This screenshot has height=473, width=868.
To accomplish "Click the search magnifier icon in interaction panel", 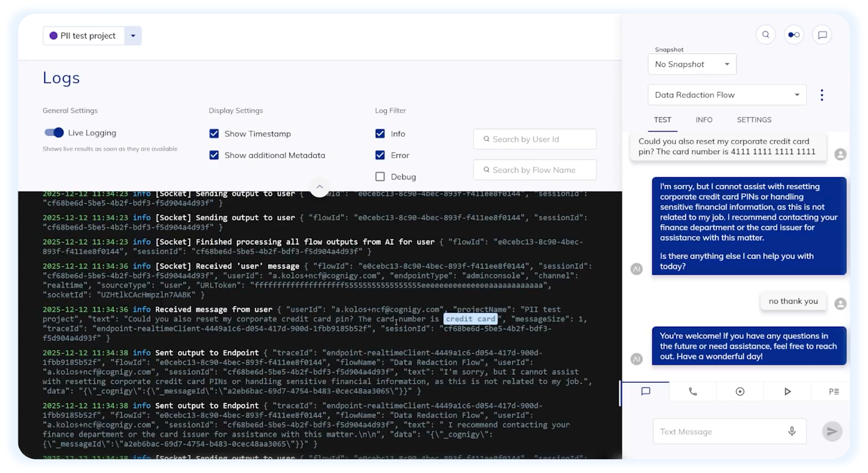I will coord(766,35).
